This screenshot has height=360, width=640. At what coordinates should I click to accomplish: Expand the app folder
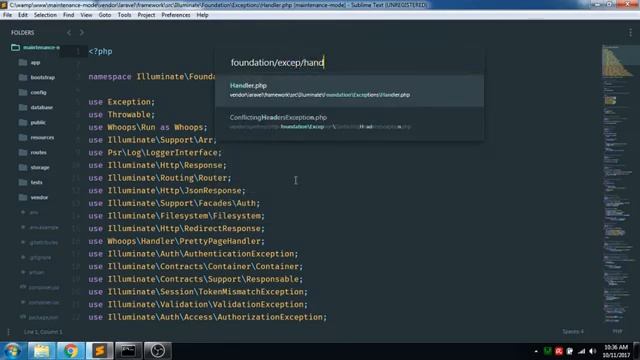30,62
